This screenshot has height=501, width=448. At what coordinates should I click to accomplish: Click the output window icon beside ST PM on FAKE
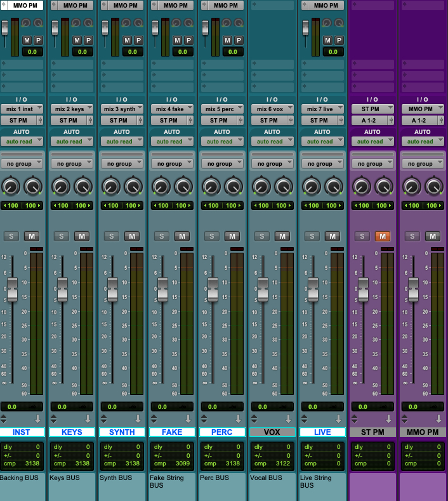pyautogui.click(x=191, y=121)
